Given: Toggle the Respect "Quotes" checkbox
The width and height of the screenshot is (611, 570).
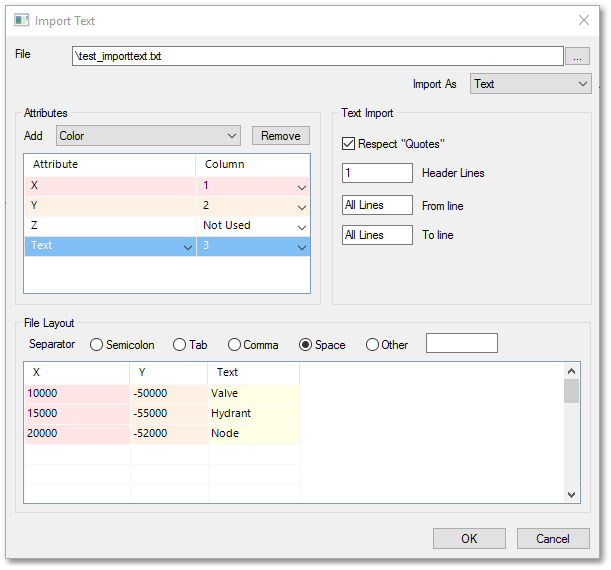Looking at the screenshot, I should tap(348, 143).
